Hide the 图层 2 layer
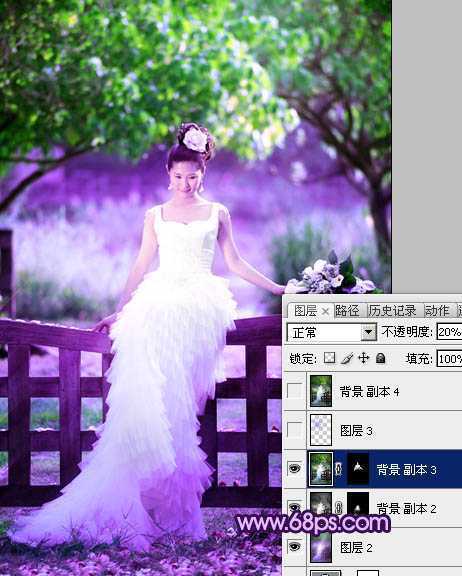This screenshot has height=576, width=462. pos(294,547)
